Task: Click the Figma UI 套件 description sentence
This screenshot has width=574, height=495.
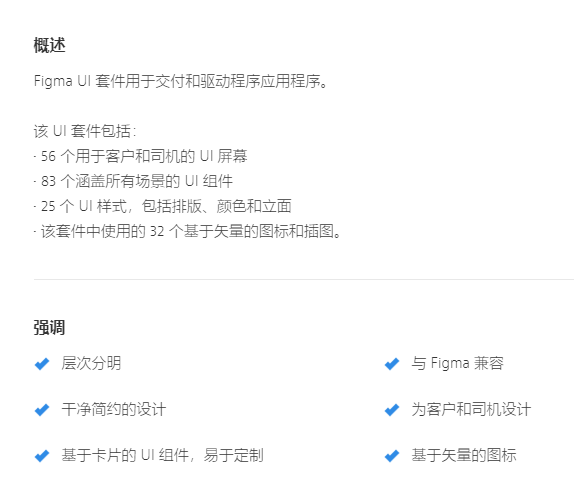Action: click(x=180, y=81)
